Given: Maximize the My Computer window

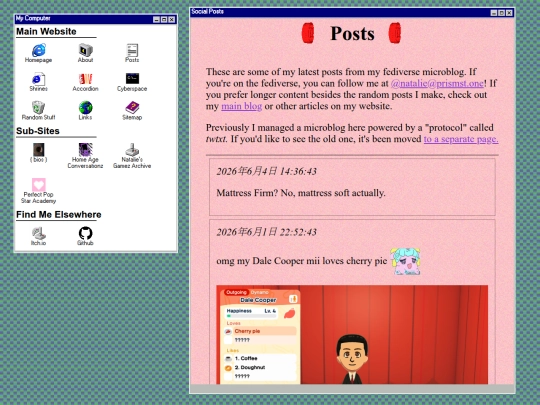Looking at the screenshot, I should pos(164,20).
